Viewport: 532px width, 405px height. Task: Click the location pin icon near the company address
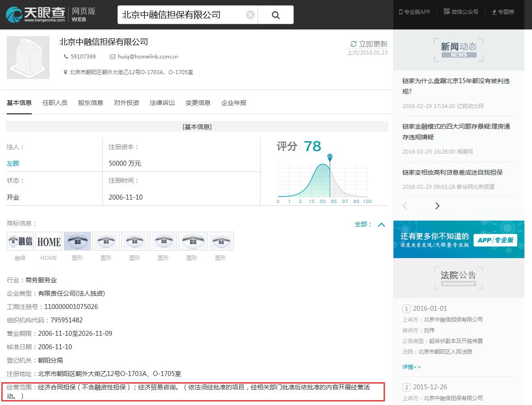[x=66, y=72]
